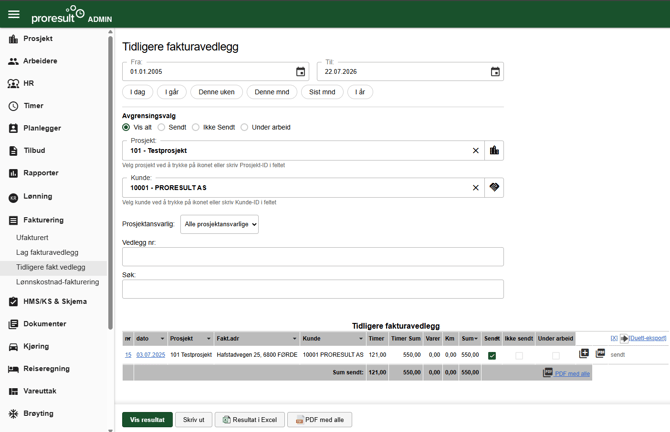
Task: Click the Arbeidere people icon
Action: pyautogui.click(x=13, y=61)
